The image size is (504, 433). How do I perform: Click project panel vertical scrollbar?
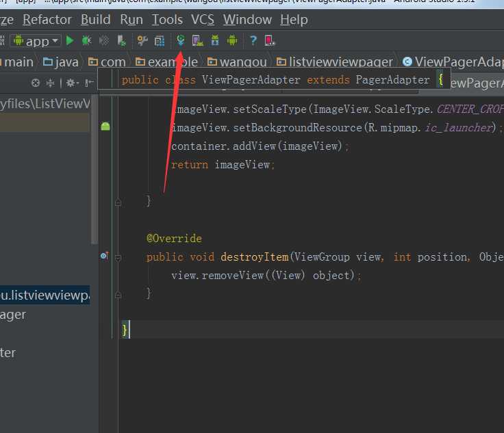click(94, 170)
